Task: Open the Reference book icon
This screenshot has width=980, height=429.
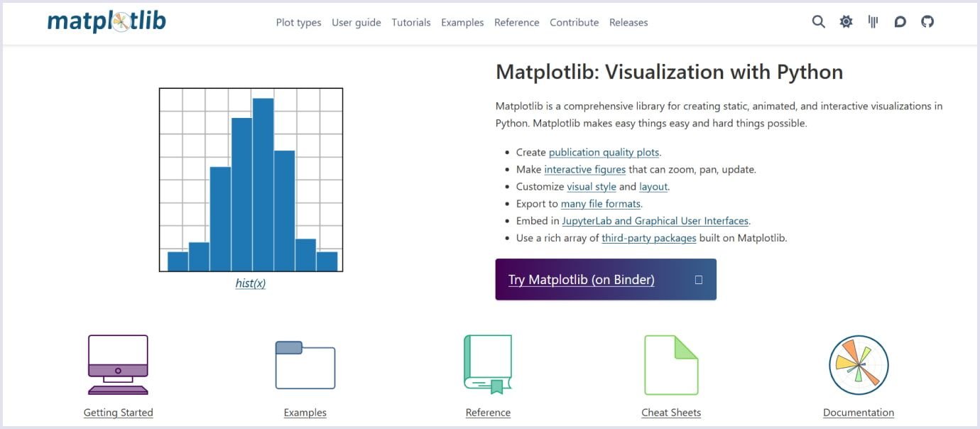Action: pos(488,364)
